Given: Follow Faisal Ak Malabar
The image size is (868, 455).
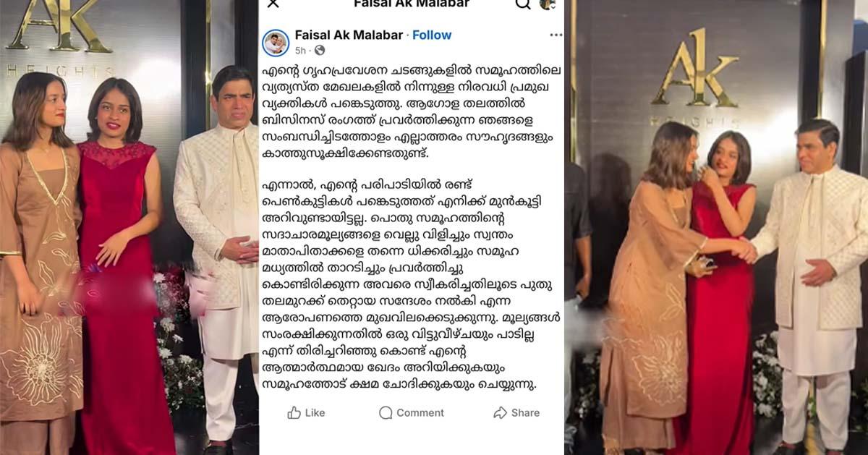Looking at the screenshot, I should click(x=432, y=35).
